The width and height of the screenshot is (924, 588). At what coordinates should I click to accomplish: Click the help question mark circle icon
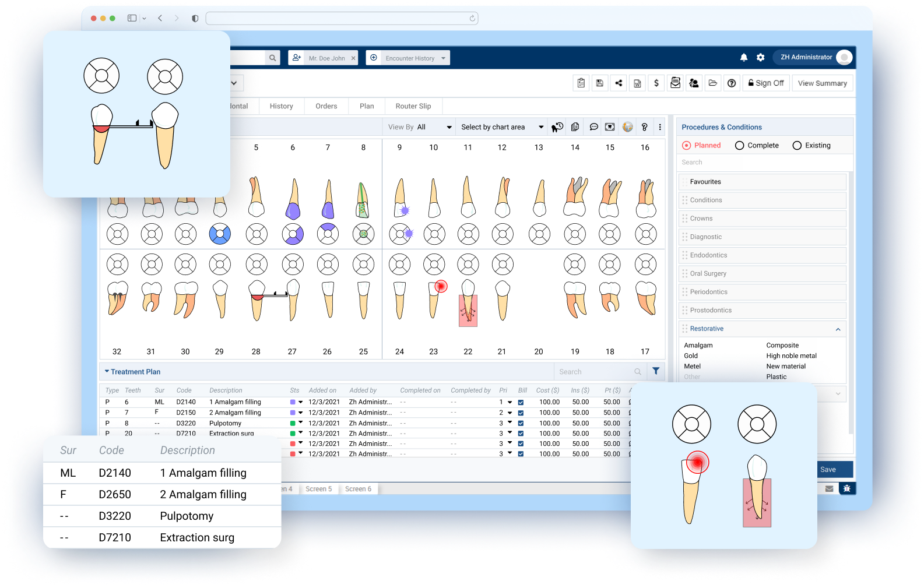click(x=732, y=83)
